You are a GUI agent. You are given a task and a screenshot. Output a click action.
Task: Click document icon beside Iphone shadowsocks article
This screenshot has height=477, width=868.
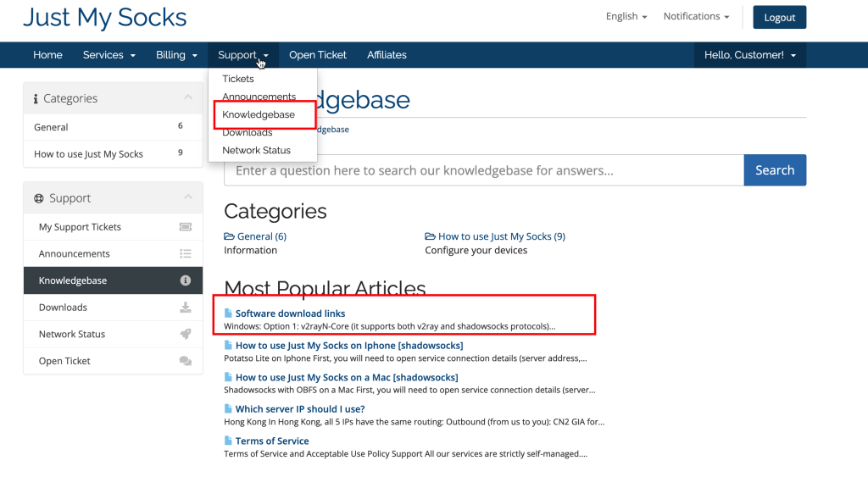(228, 345)
